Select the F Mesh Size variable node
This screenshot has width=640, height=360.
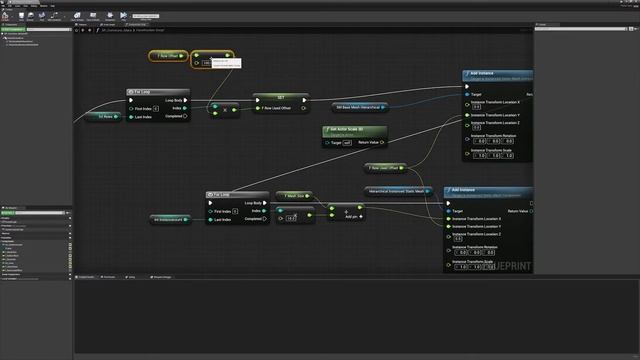tap(294, 196)
